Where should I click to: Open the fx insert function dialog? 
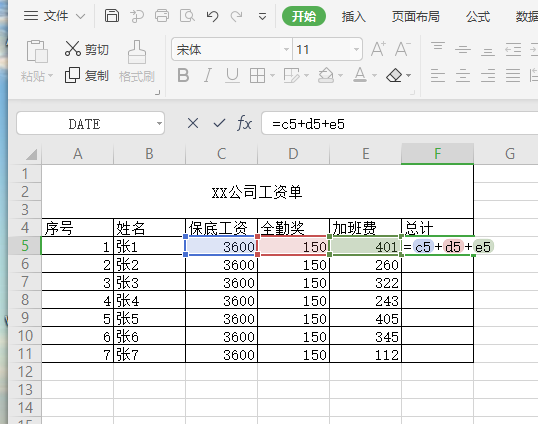[244, 123]
